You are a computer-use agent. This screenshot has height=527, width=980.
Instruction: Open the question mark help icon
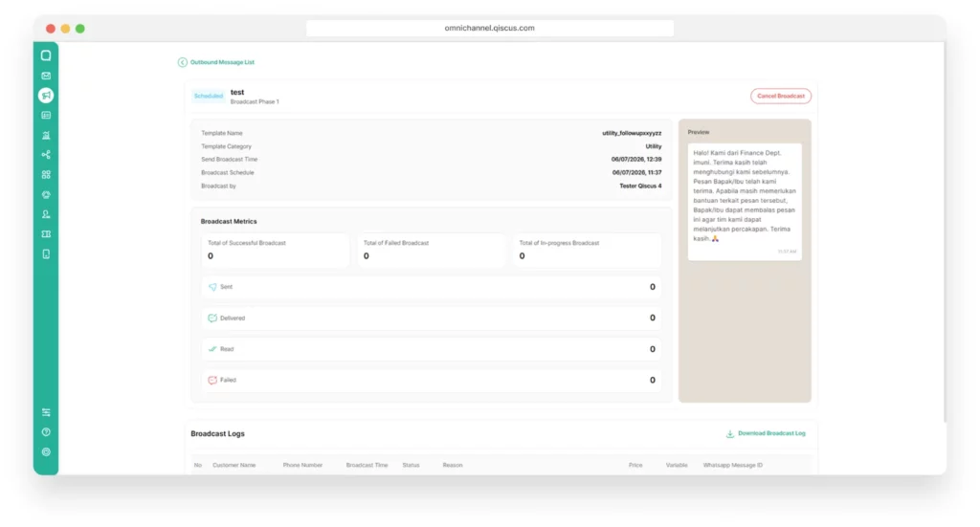[x=46, y=432]
